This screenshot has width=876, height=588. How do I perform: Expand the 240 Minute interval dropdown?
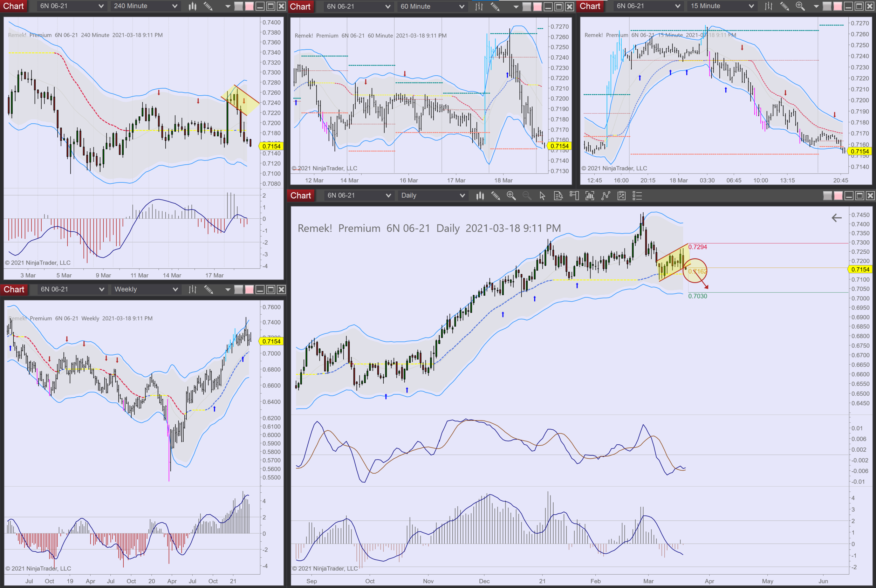[x=174, y=6]
